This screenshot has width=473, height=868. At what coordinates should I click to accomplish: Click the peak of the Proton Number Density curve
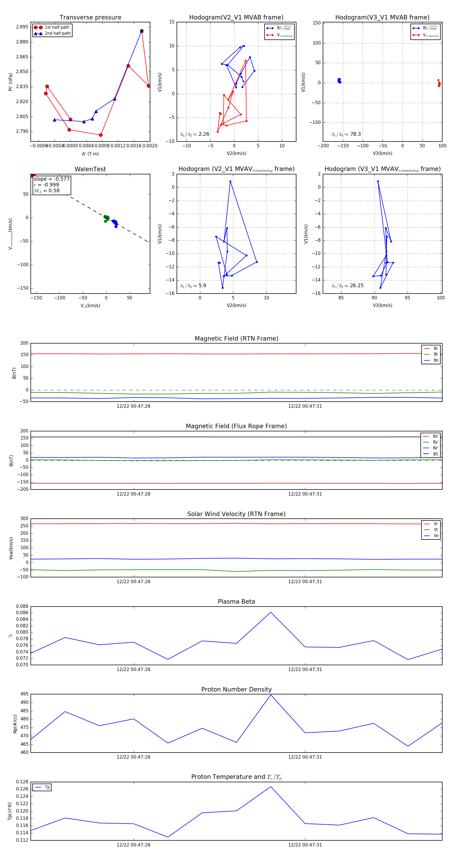coord(271,695)
